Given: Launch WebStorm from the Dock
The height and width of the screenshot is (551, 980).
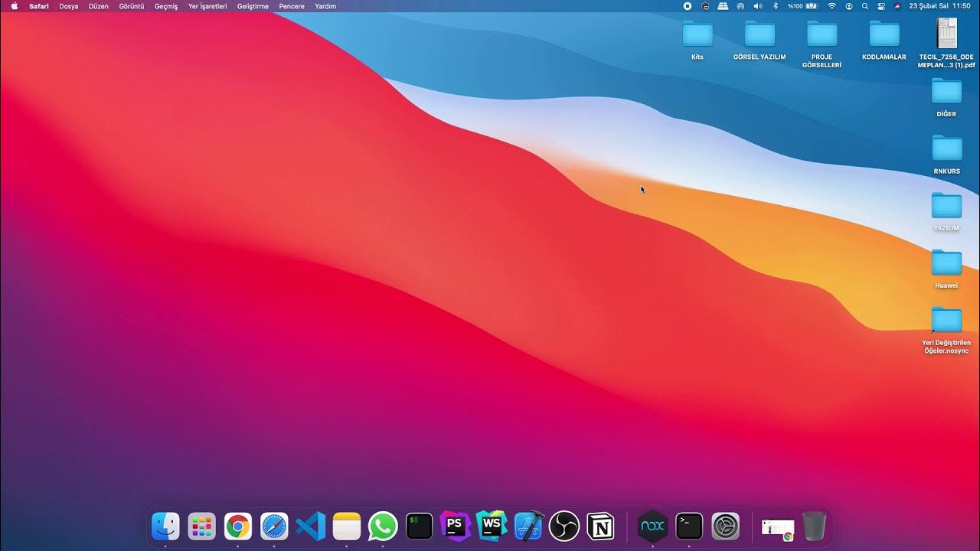Looking at the screenshot, I should (492, 527).
